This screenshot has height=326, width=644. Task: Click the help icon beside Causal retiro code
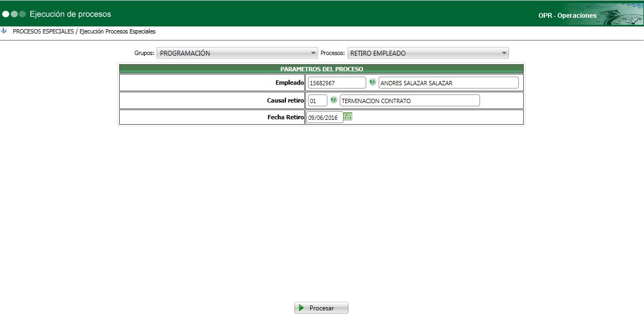[333, 99]
